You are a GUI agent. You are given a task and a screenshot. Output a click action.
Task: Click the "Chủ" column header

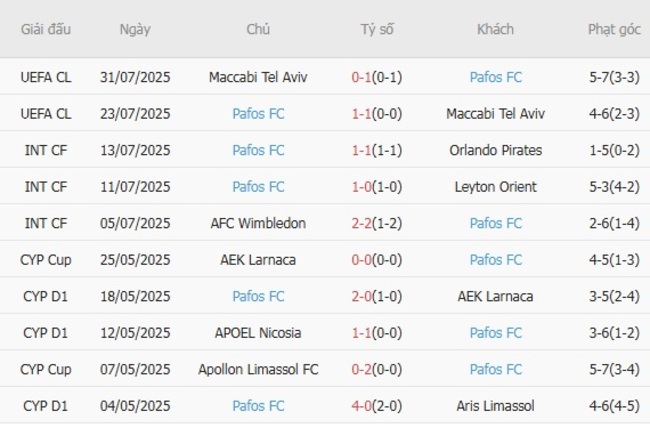pyautogui.click(x=258, y=29)
